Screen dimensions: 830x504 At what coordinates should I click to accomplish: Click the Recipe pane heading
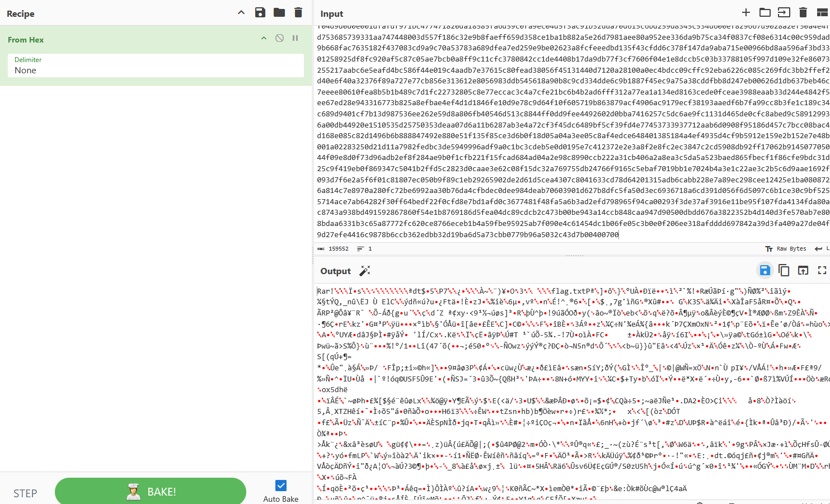[x=21, y=13]
